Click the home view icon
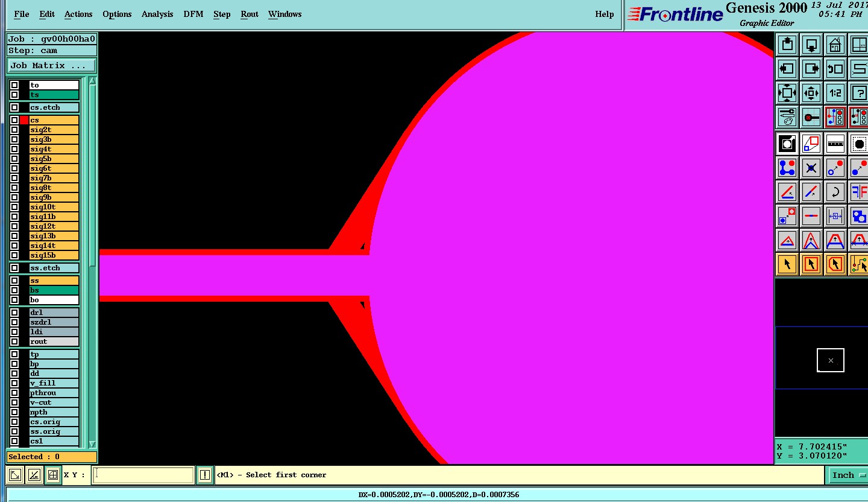Viewport: 868px width, 502px height. (835, 45)
